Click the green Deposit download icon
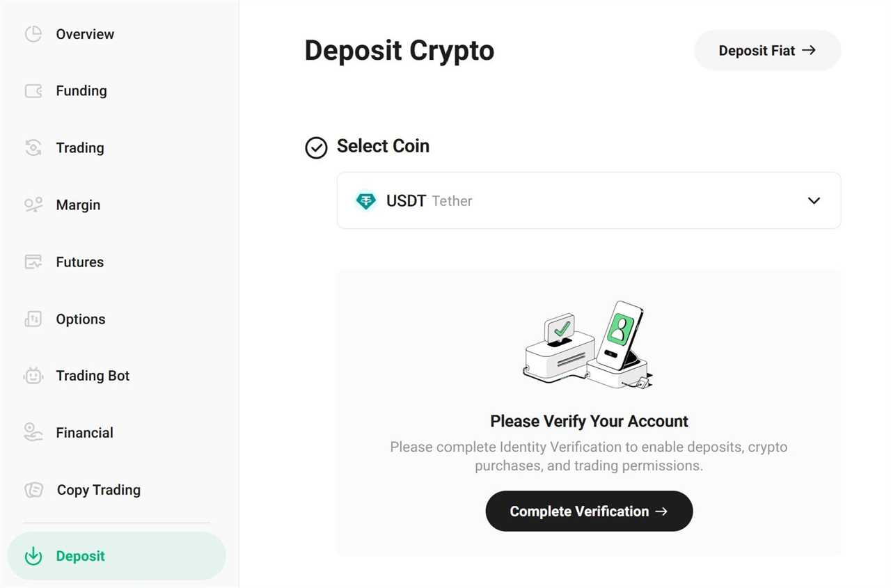The image size is (891, 588). tap(33, 556)
